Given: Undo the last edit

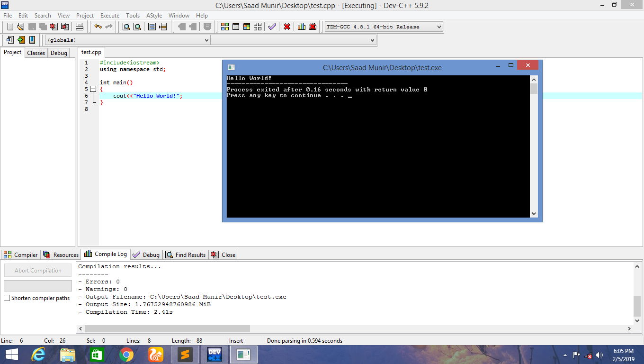Looking at the screenshot, I should [98, 27].
